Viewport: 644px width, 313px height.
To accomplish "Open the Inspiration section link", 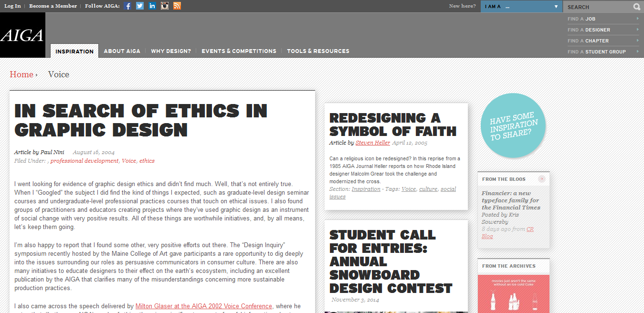I will click(366, 189).
